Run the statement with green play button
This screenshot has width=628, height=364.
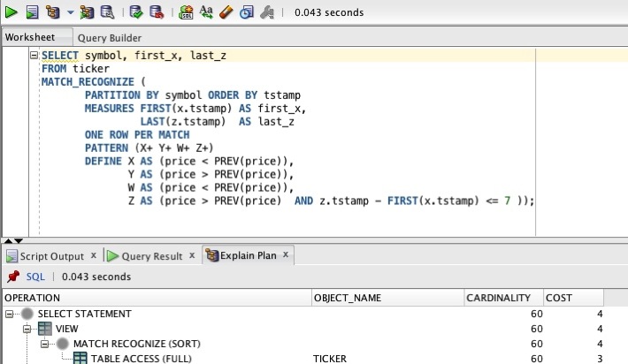(x=11, y=12)
